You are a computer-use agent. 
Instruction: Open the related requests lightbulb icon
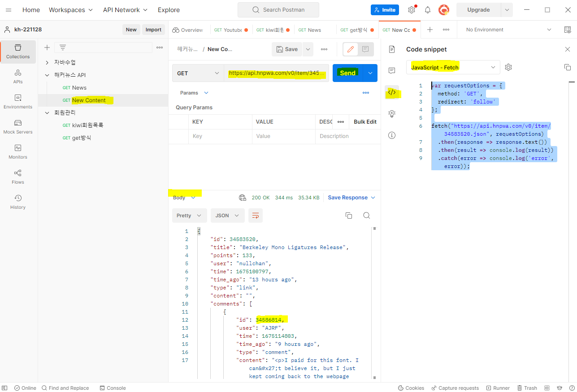pos(392,114)
